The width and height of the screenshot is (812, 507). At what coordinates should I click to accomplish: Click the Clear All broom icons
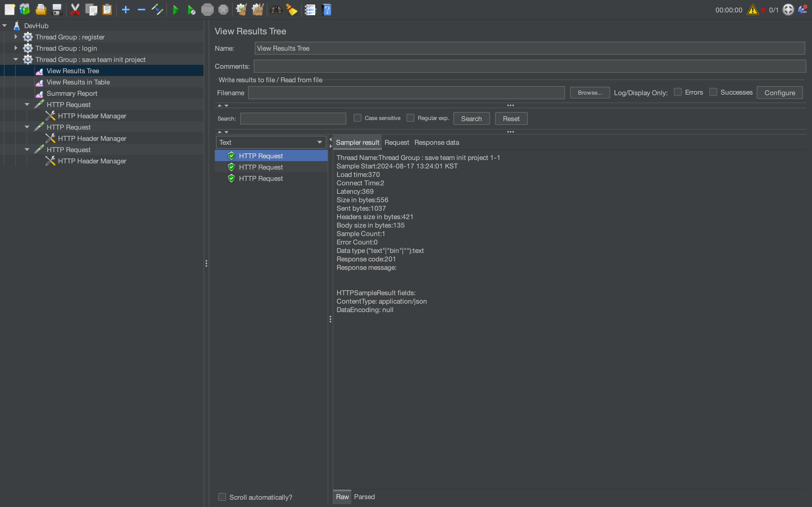pyautogui.click(x=258, y=10)
